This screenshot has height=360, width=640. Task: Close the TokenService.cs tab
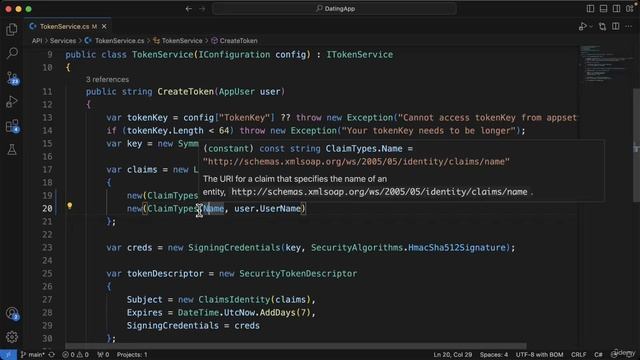pos(104,27)
